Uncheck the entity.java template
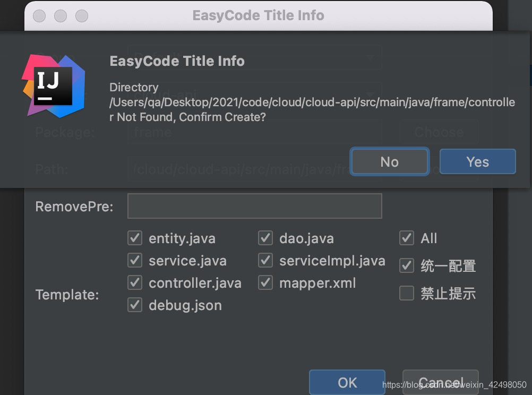Image resolution: width=532 pixels, height=395 pixels. click(135, 238)
